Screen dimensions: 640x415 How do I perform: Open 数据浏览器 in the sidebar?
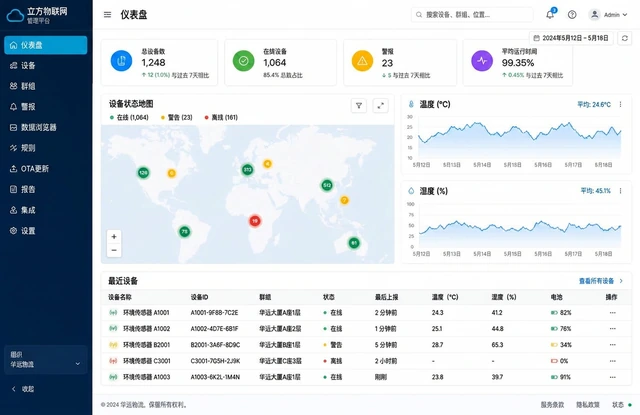tap(46, 127)
